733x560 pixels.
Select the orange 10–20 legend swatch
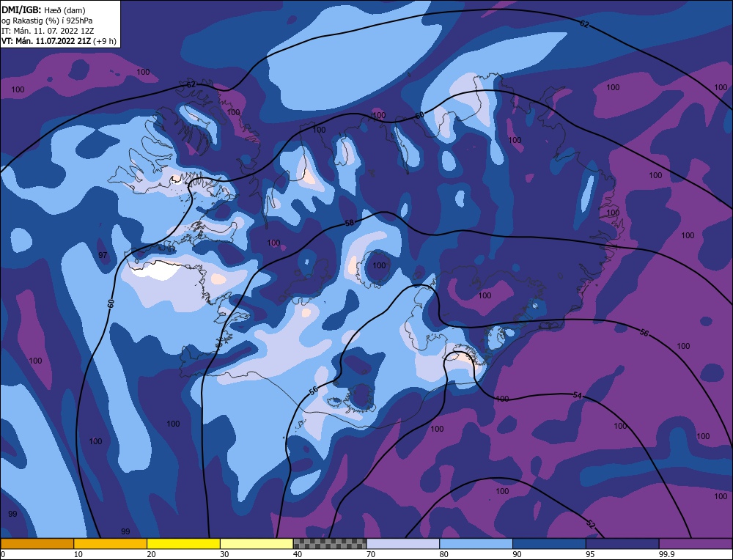111,543
